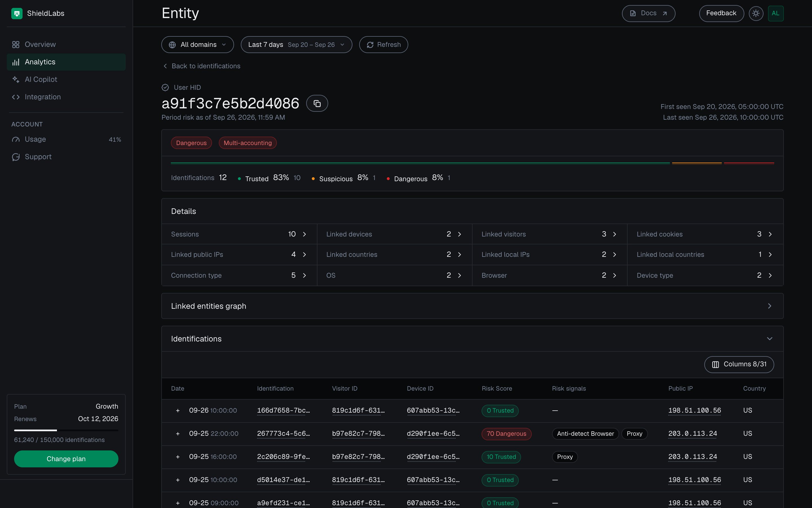Expand the 09-26 10:00:00 row plus icon
The width and height of the screenshot is (812, 508).
[178, 411]
